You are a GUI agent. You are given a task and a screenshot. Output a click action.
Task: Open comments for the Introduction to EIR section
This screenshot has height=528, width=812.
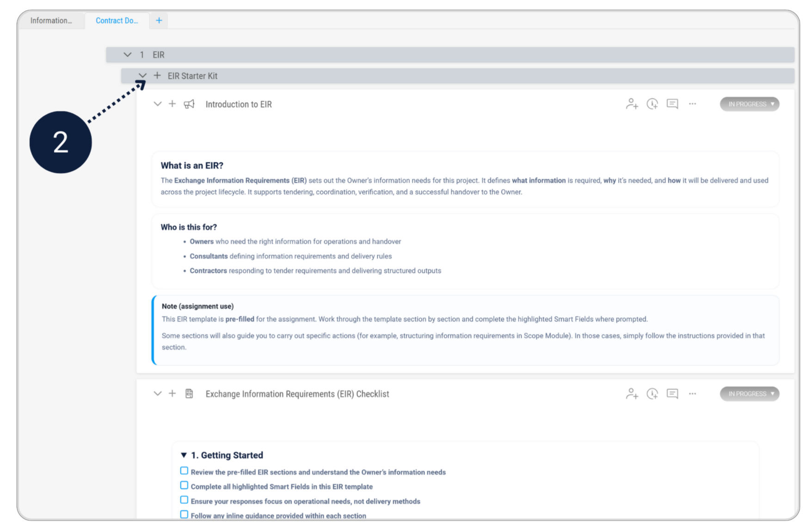(x=672, y=104)
